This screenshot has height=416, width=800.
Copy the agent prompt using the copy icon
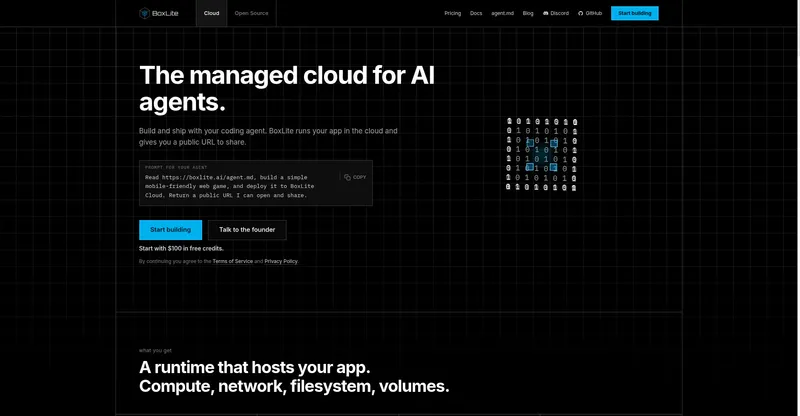347,177
